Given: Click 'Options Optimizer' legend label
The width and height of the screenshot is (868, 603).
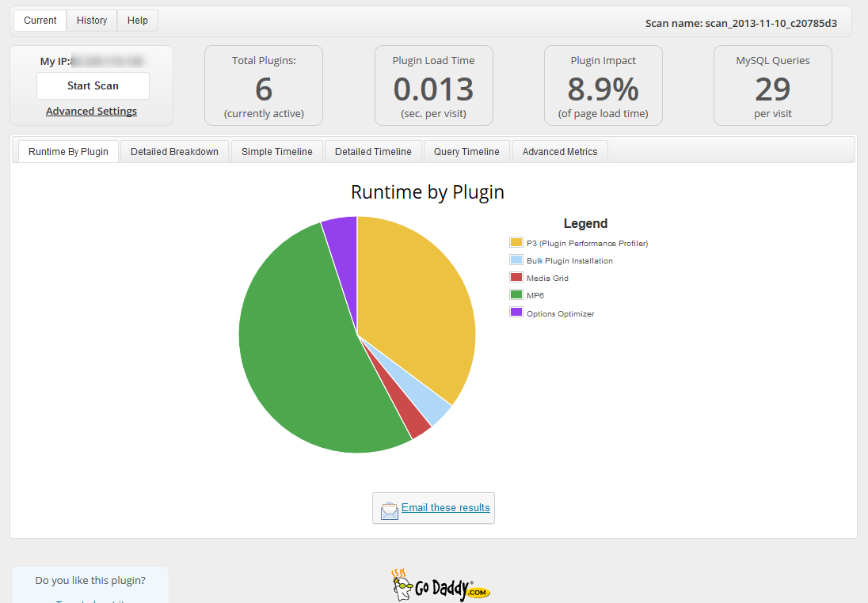Looking at the screenshot, I should coord(560,313).
